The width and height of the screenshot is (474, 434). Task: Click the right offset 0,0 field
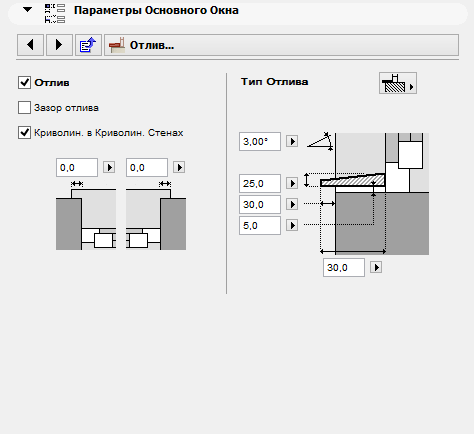point(147,167)
